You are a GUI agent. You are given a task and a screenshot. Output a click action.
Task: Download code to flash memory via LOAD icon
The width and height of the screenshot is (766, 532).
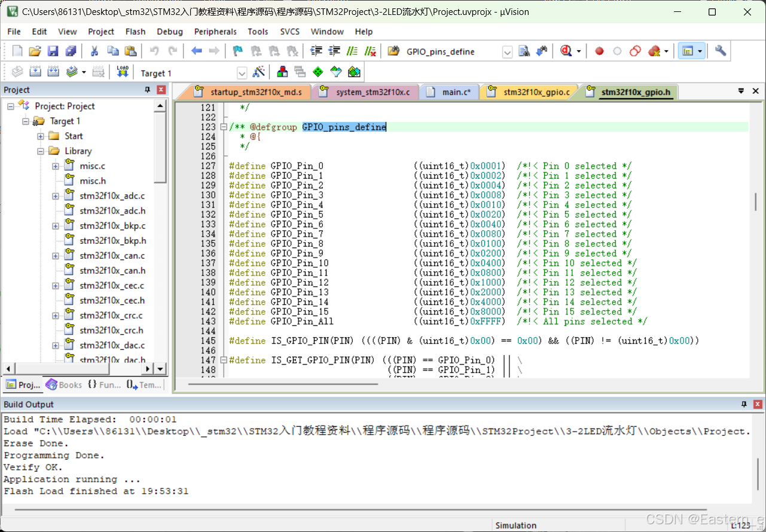coord(123,72)
